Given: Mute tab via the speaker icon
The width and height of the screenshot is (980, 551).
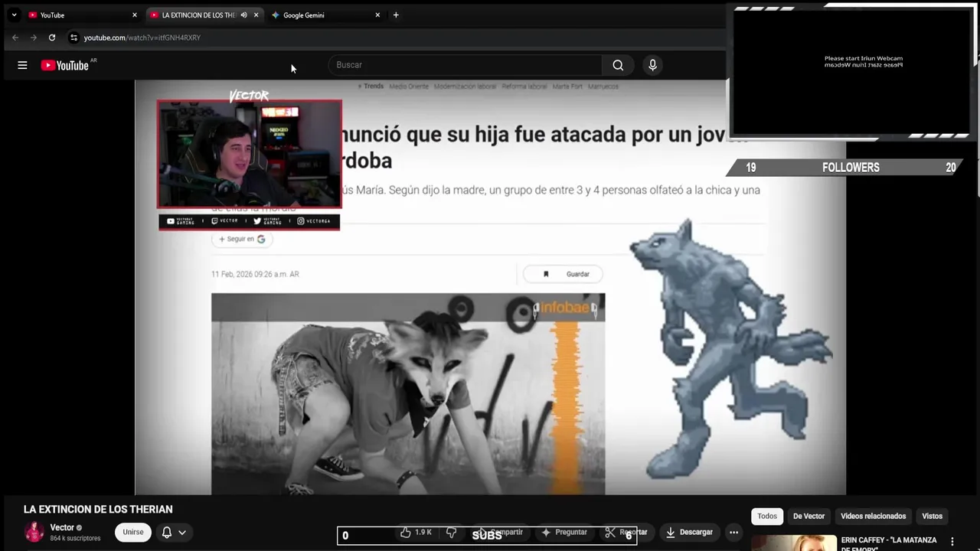Looking at the screenshot, I should click(x=243, y=15).
